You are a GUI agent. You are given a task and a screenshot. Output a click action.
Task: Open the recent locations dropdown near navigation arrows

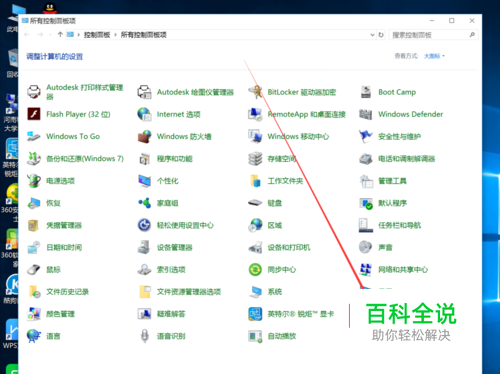50,35
